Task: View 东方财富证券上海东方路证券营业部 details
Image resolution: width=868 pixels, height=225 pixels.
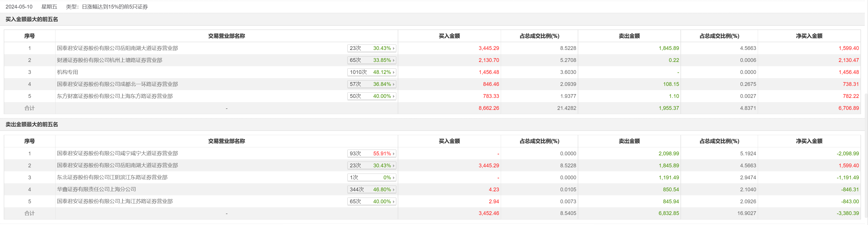Action: click(114, 96)
